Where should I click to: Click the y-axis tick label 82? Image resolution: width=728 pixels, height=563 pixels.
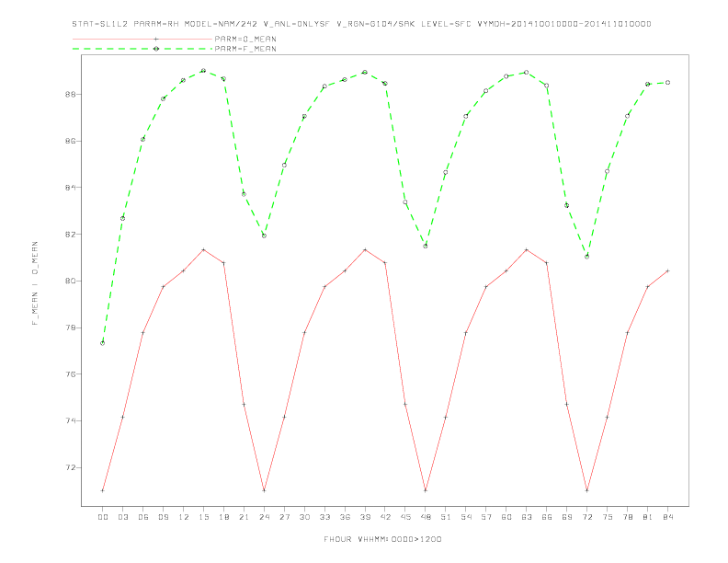(x=70, y=234)
